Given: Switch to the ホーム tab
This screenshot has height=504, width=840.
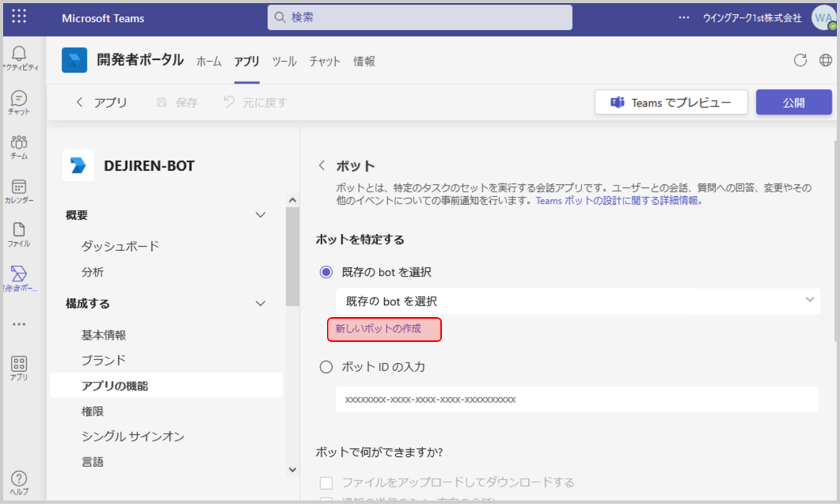Looking at the screenshot, I should [x=209, y=61].
